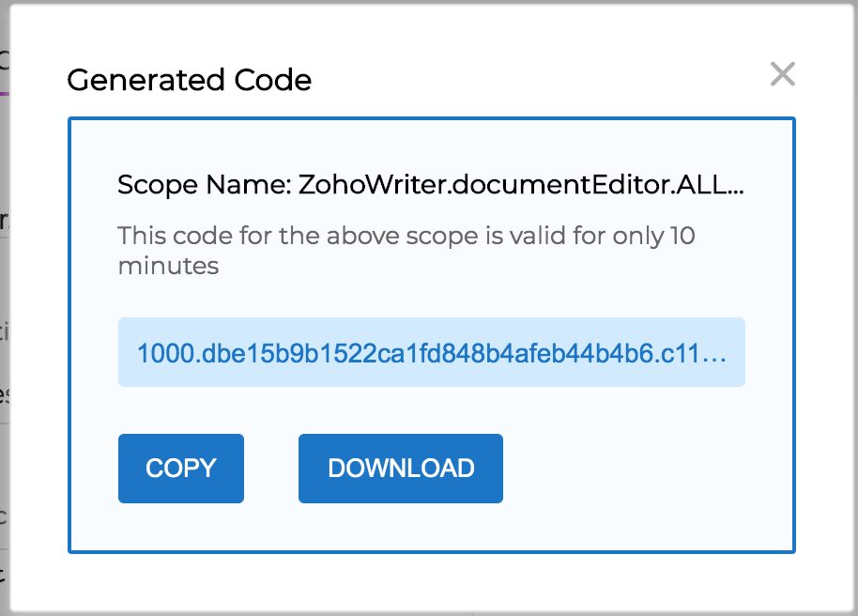
Task: Close the Generated Code dialog
Action: point(782,74)
